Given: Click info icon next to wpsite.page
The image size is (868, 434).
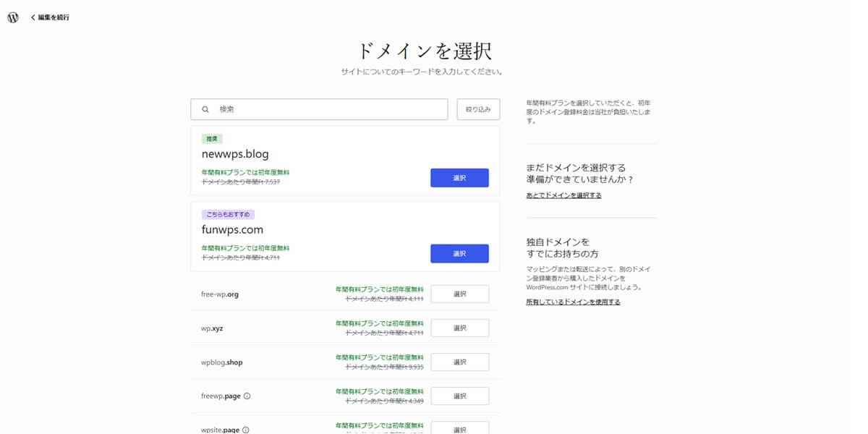Looking at the screenshot, I should 246,430.
